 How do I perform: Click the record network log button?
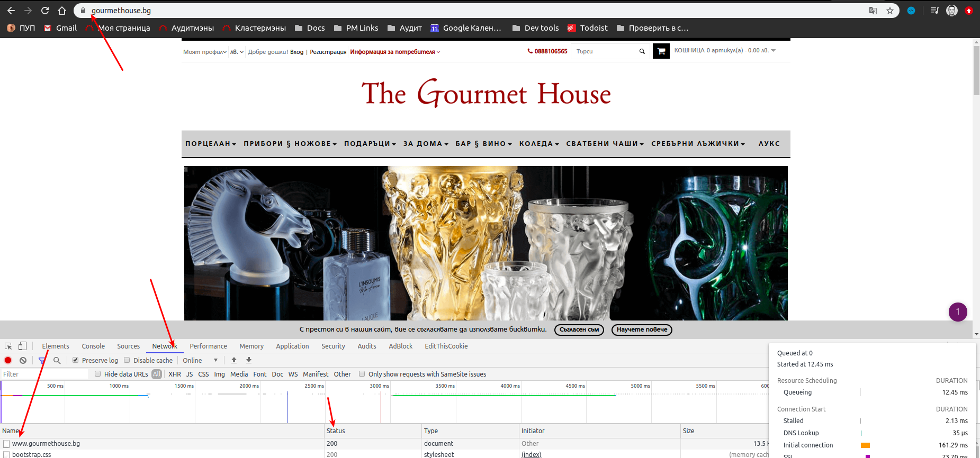coord(8,360)
